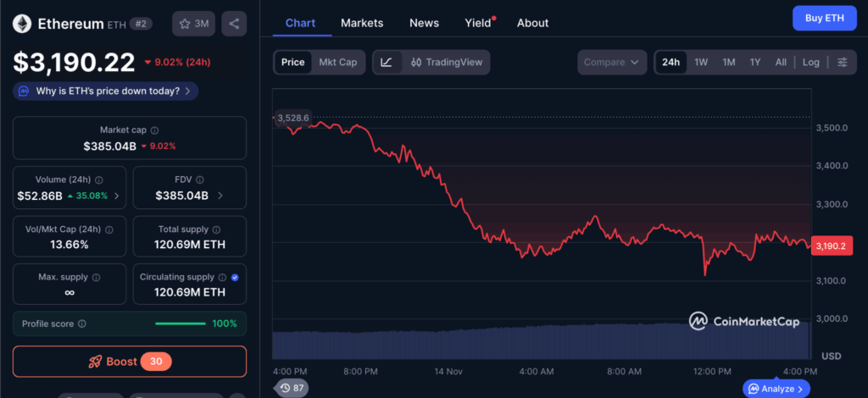Expand Volume (24h) details chevron
The width and height of the screenshot is (868, 398).
117,196
